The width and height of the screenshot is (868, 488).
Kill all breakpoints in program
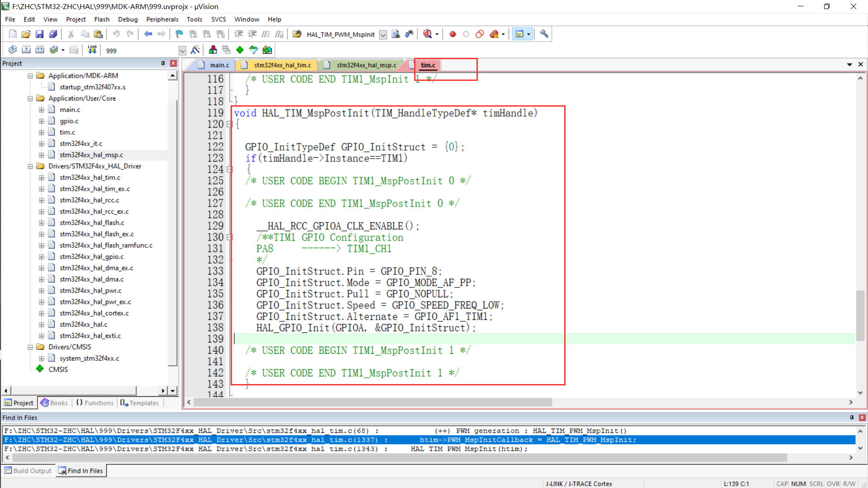point(494,34)
